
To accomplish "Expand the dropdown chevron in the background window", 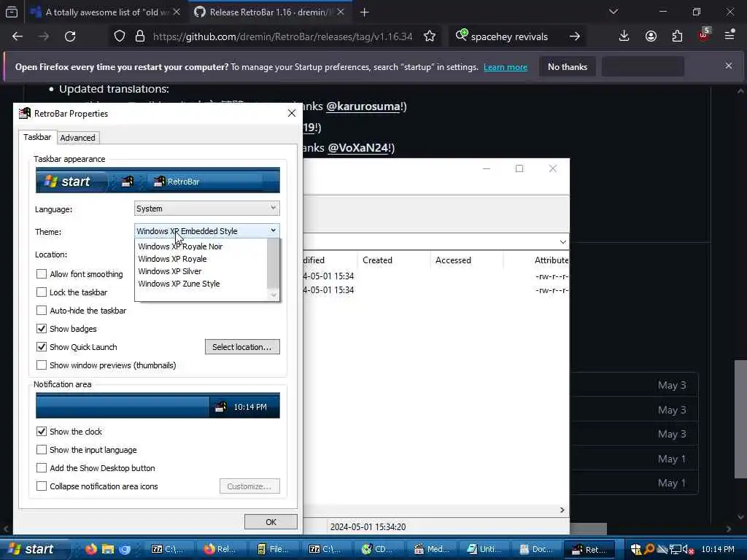I will tap(562, 242).
